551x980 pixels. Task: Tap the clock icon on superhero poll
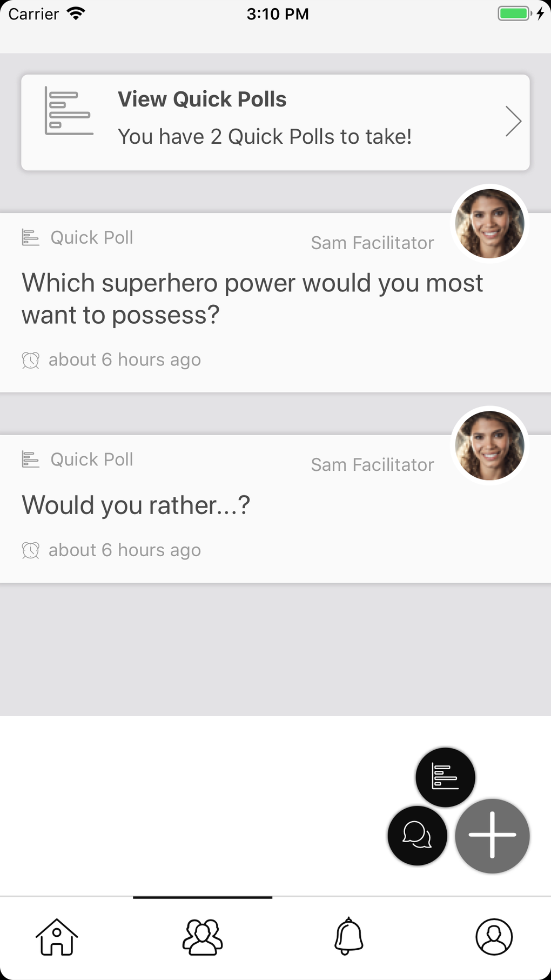coord(31,360)
